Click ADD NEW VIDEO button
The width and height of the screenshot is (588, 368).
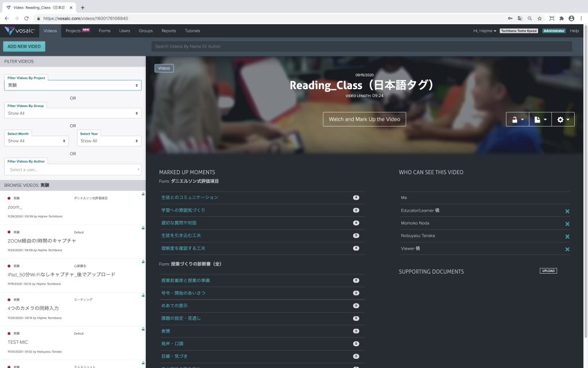[24, 46]
